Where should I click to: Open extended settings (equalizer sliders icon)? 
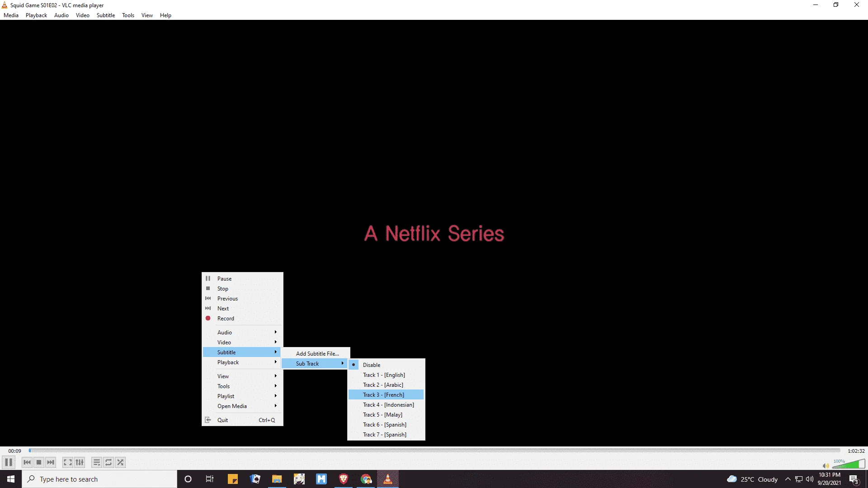[x=80, y=462]
